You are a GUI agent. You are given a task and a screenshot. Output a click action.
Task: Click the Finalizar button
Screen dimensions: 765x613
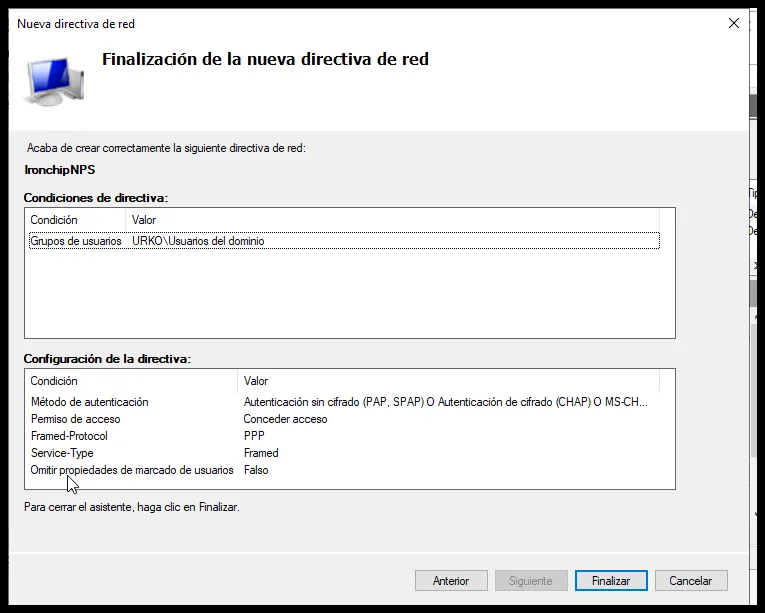point(611,581)
